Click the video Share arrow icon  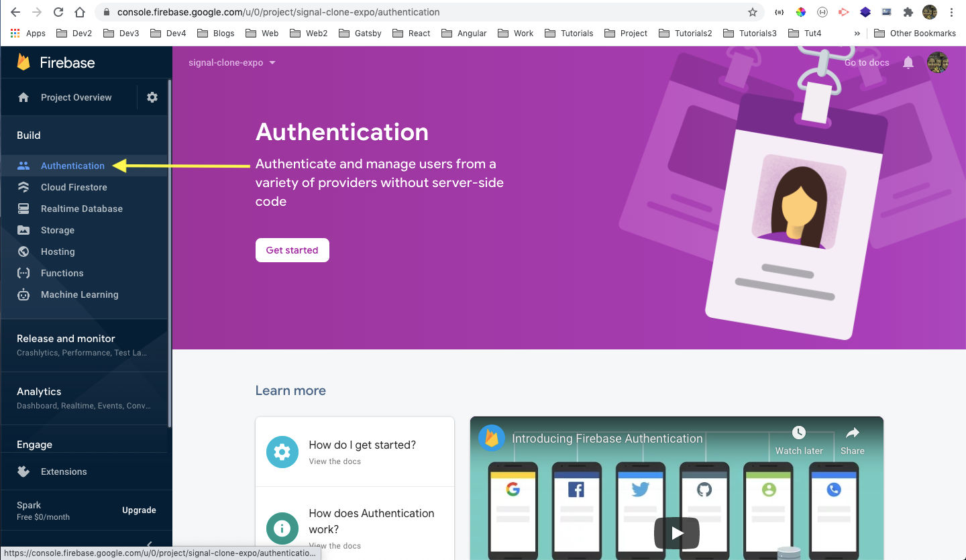click(x=853, y=433)
